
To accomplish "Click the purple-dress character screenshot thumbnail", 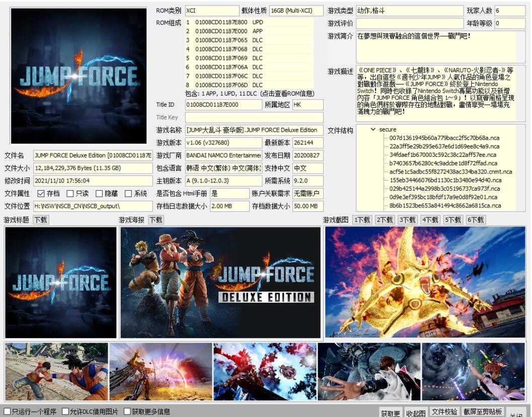I will (x=473, y=372).
